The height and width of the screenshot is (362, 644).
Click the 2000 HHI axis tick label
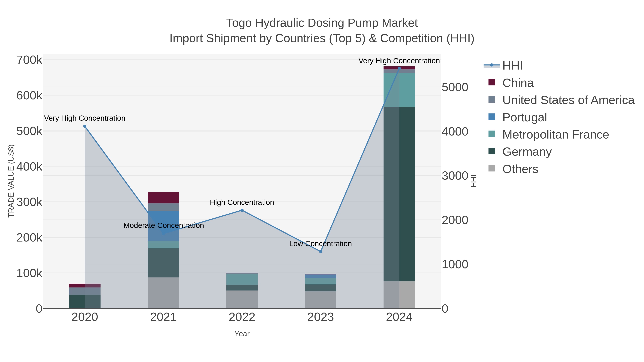click(455, 220)
